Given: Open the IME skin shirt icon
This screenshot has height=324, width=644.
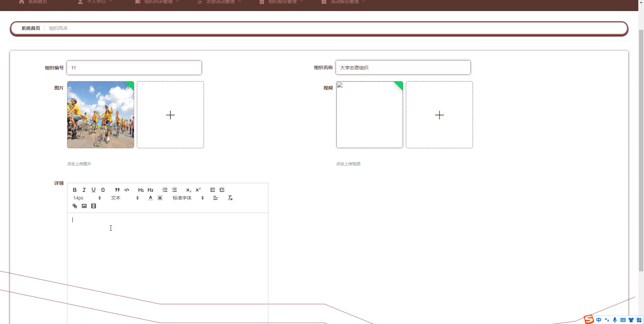Looking at the screenshot, I should [x=631, y=320].
